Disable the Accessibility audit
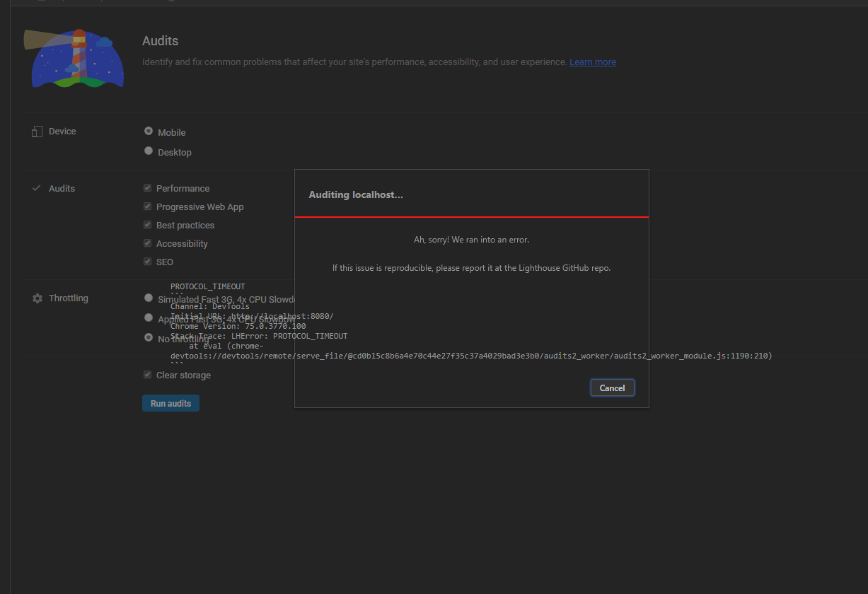 (x=147, y=243)
